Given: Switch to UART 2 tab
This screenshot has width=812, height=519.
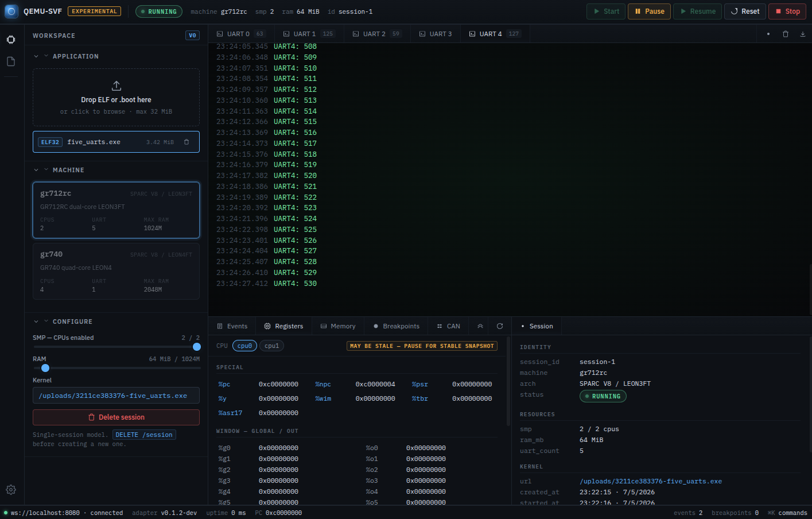Looking at the screenshot, I should click(377, 34).
